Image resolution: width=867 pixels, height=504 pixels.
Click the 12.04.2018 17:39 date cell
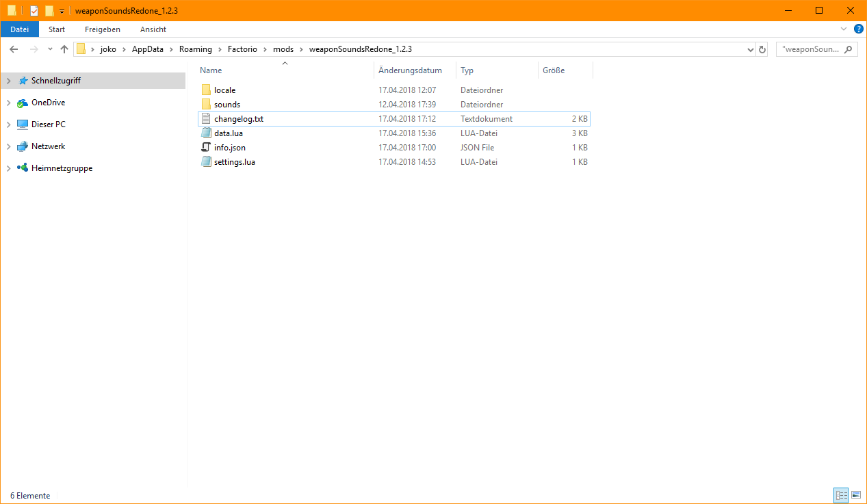coord(407,105)
